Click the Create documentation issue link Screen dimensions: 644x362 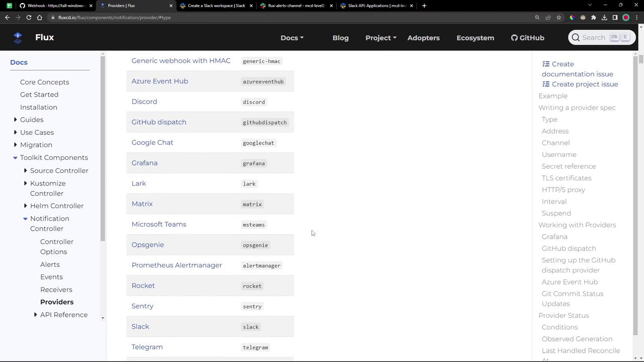click(578, 69)
